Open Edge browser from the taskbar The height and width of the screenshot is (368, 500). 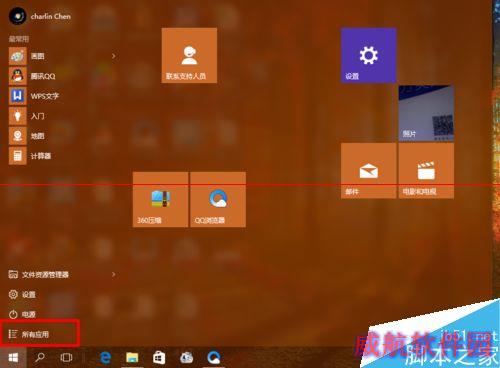[x=106, y=358]
